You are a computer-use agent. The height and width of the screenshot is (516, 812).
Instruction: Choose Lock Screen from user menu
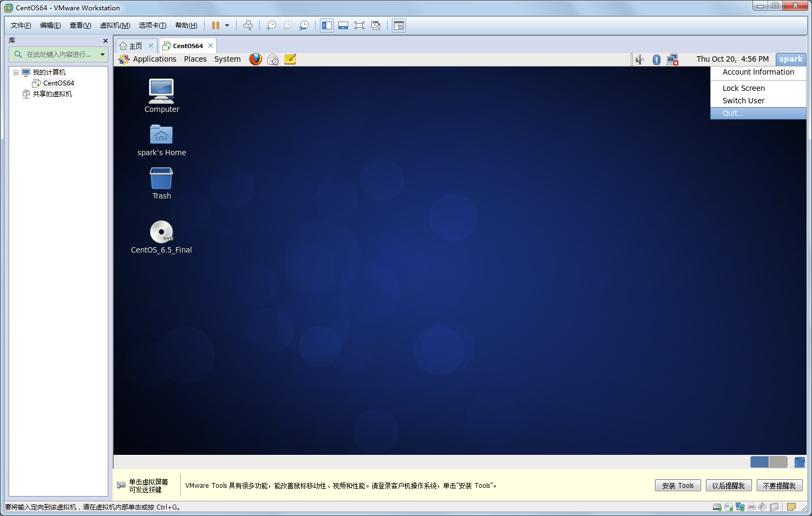[x=758, y=88]
